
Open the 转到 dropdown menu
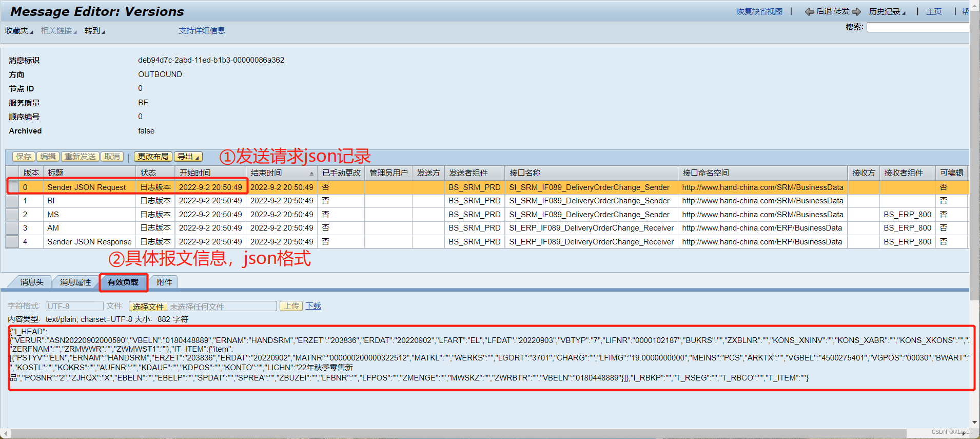(x=94, y=31)
